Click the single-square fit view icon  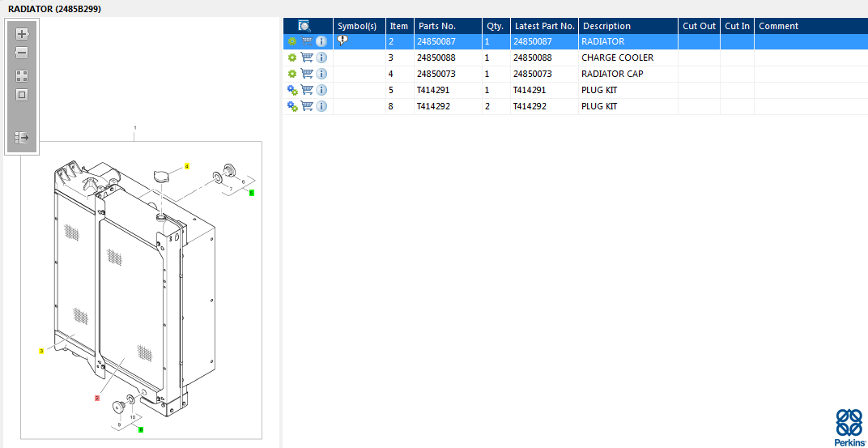point(22,96)
